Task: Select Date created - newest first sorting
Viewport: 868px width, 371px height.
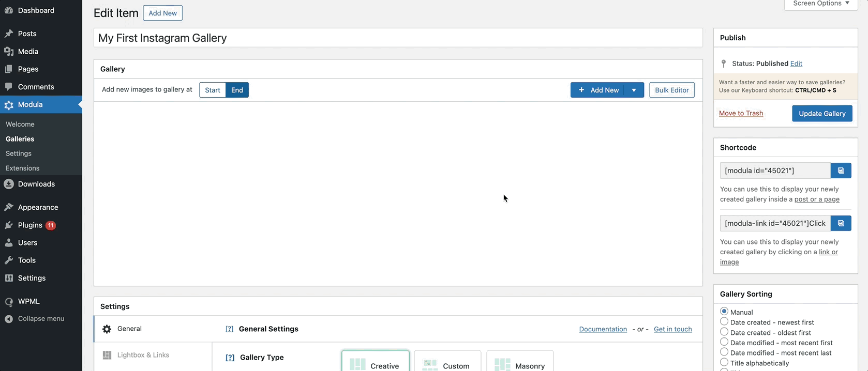Action: tap(724, 322)
